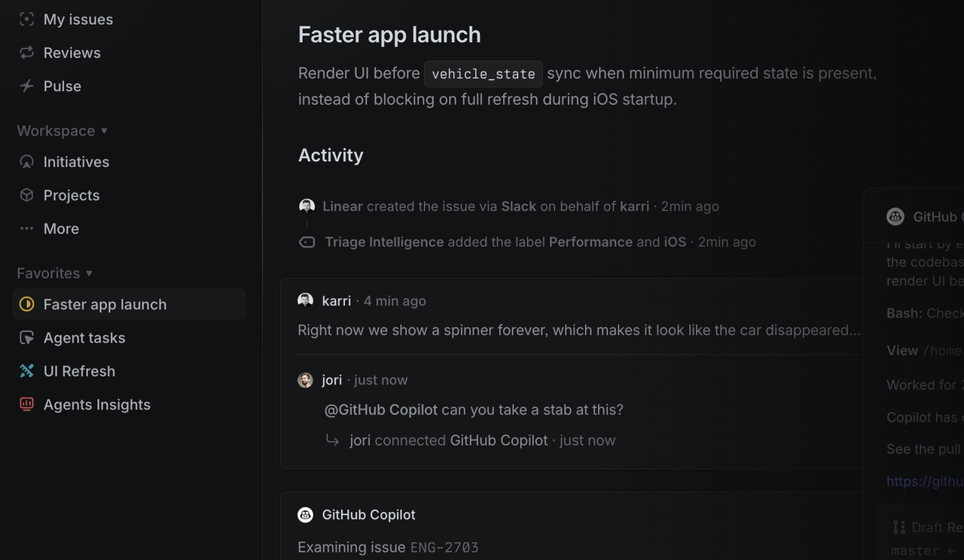
Task: Click the Agents Insights icon
Action: (26, 404)
